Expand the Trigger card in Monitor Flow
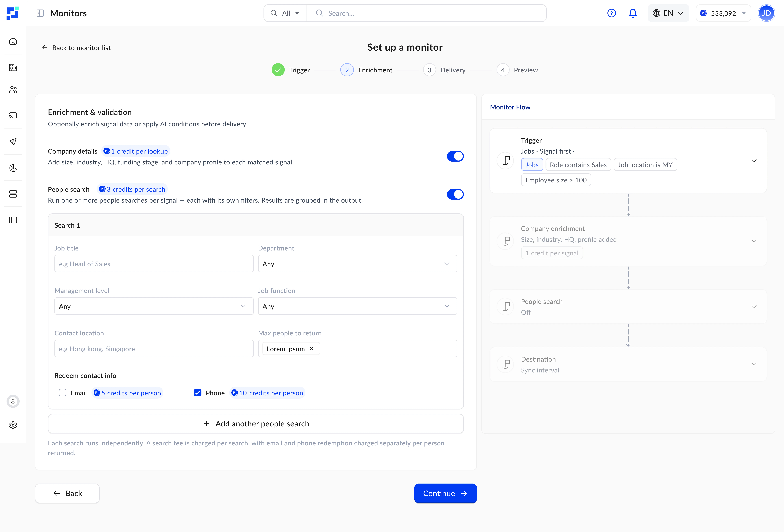The image size is (784, 532). click(754, 161)
